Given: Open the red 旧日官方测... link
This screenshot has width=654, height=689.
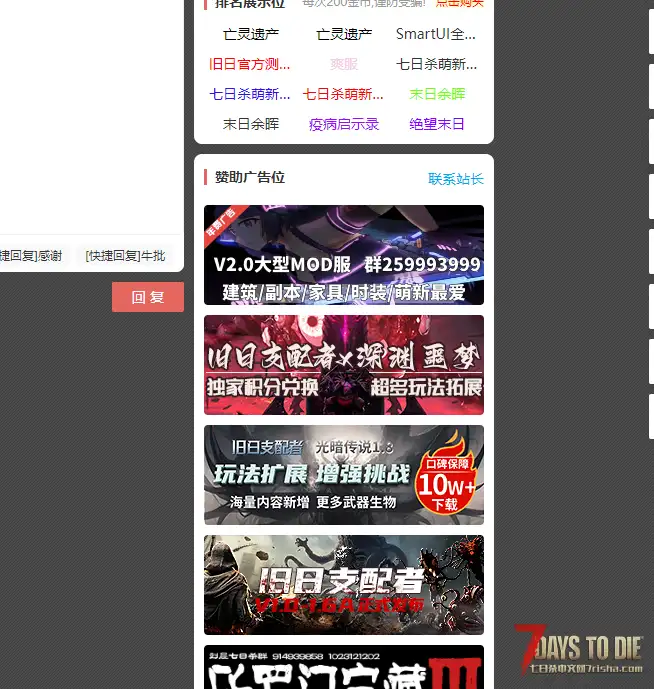Looking at the screenshot, I should pos(250,64).
